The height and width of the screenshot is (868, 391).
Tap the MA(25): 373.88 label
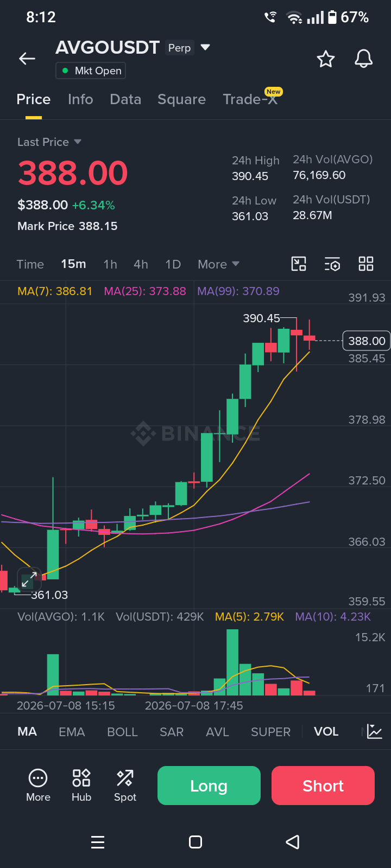coord(145,291)
